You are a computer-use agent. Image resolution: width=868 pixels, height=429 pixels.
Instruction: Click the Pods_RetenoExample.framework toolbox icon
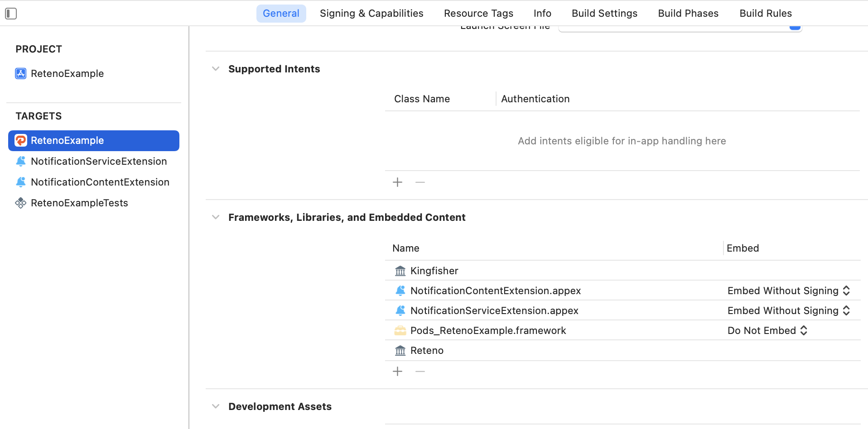(400, 330)
